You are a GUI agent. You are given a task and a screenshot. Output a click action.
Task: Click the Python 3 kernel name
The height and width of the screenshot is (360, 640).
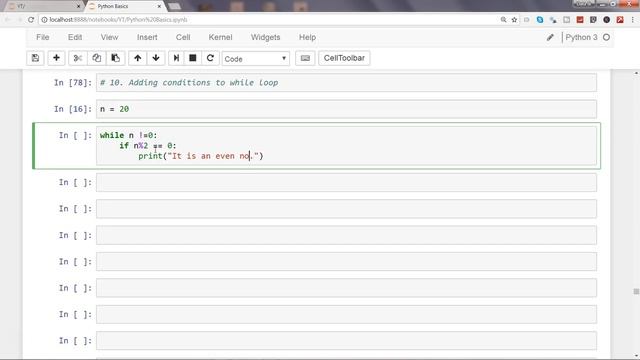point(581,37)
